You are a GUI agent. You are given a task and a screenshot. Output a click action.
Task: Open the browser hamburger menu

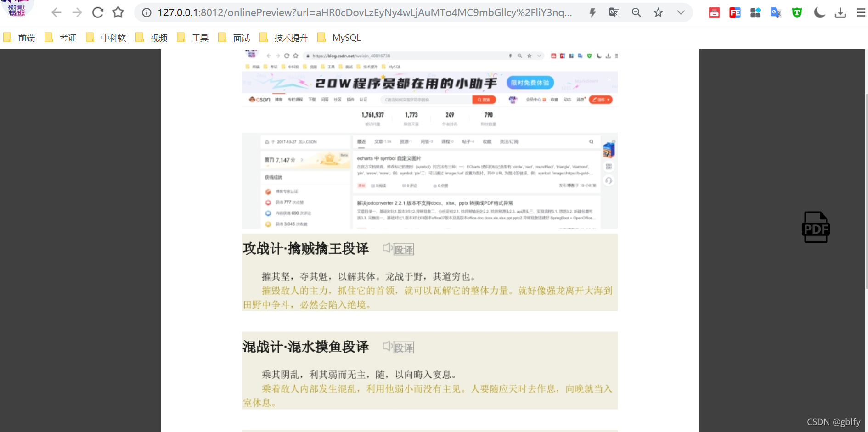tap(861, 12)
